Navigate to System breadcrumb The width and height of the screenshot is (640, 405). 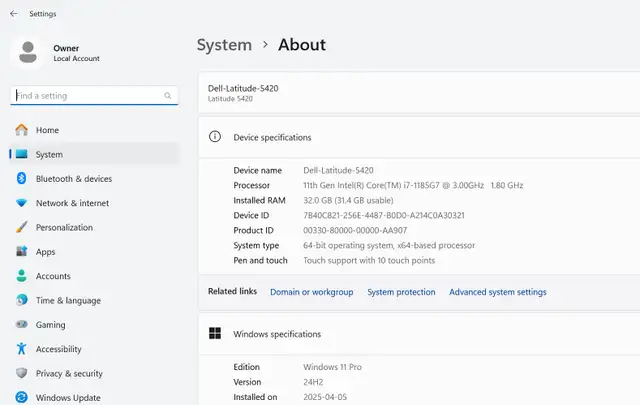[224, 45]
